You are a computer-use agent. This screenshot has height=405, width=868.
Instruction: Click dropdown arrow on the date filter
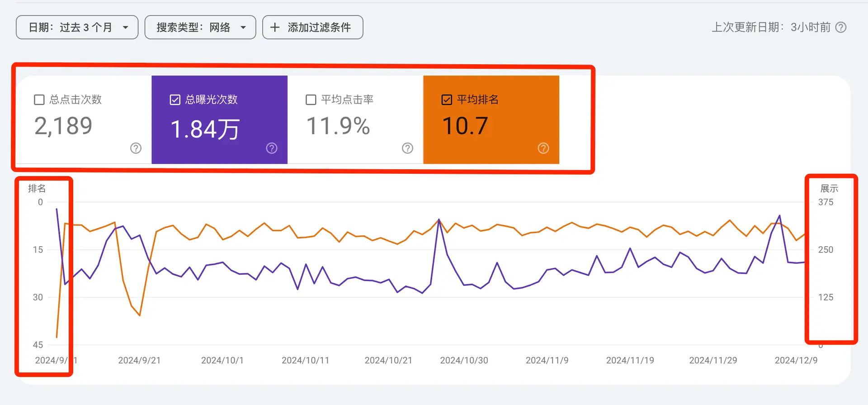click(x=125, y=28)
